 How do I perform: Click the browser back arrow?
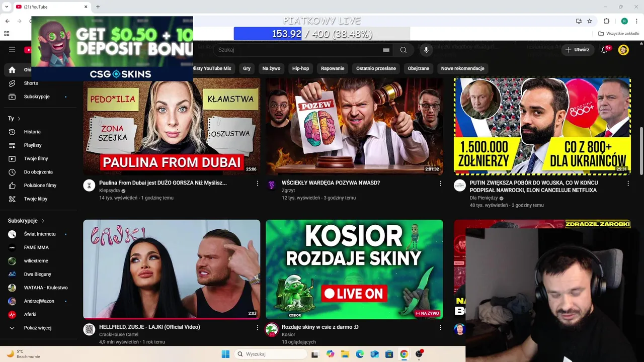(7, 21)
